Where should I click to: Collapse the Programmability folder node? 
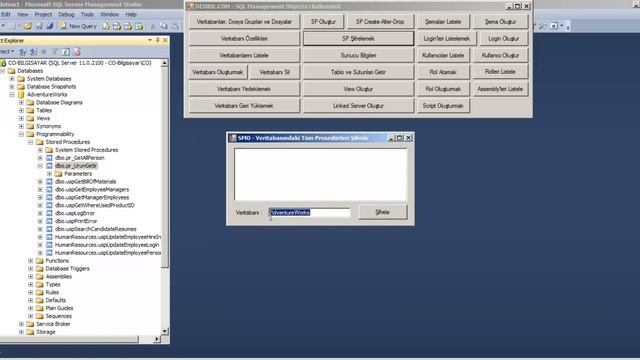21,134
